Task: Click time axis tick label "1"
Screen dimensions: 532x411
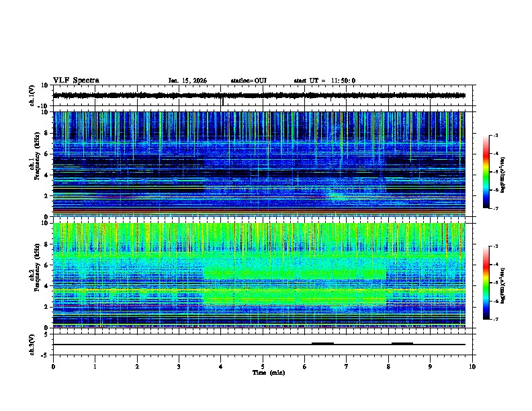Action: click(x=95, y=367)
